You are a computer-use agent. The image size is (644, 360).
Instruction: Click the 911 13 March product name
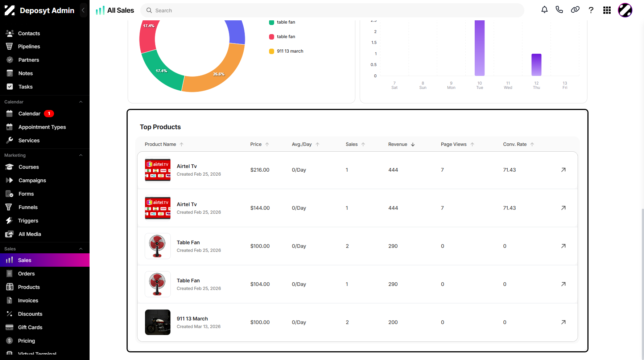192,319
